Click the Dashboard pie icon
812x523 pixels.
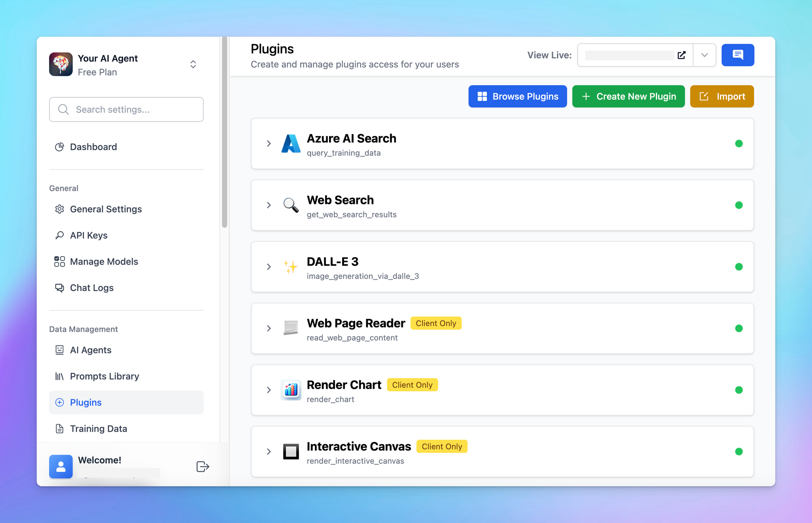[x=59, y=147]
